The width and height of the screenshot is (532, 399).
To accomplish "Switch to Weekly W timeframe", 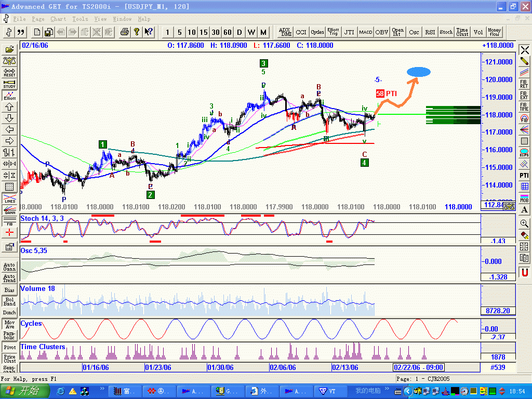I will pyautogui.click(x=251, y=32).
